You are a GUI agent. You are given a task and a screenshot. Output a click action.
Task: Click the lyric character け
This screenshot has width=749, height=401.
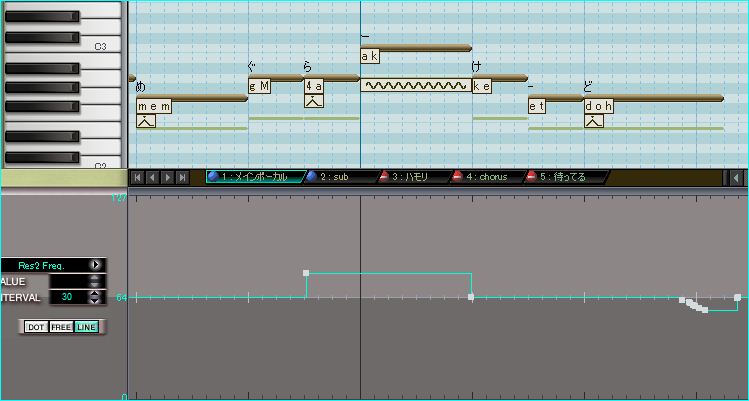pyautogui.click(x=476, y=66)
